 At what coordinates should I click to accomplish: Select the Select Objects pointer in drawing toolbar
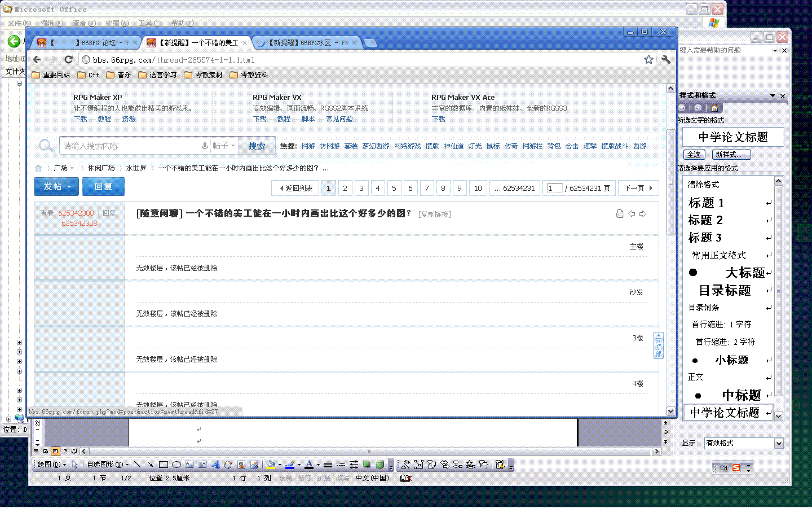(x=74, y=465)
